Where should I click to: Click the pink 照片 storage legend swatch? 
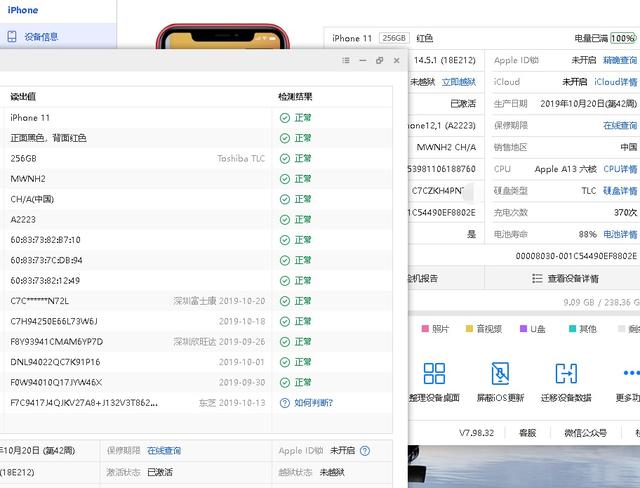(425, 328)
